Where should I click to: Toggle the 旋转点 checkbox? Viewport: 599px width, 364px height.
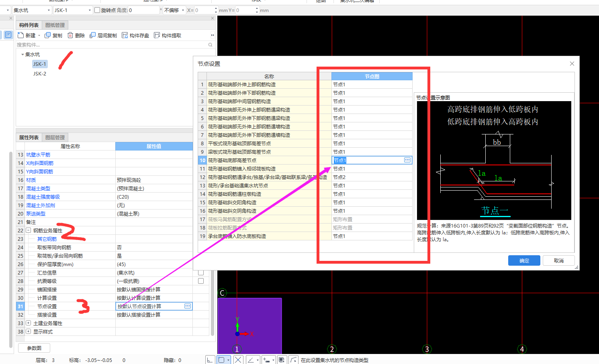pyautogui.click(x=97, y=10)
